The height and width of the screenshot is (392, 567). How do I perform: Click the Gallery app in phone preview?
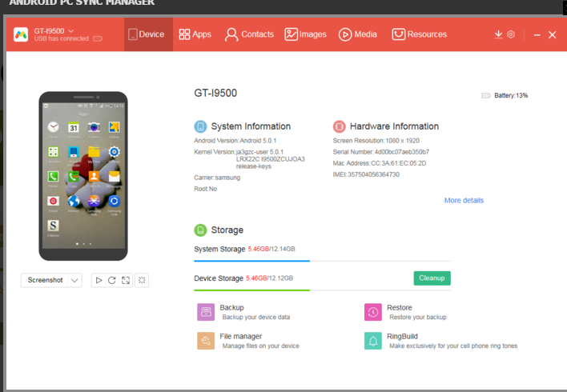click(114, 127)
